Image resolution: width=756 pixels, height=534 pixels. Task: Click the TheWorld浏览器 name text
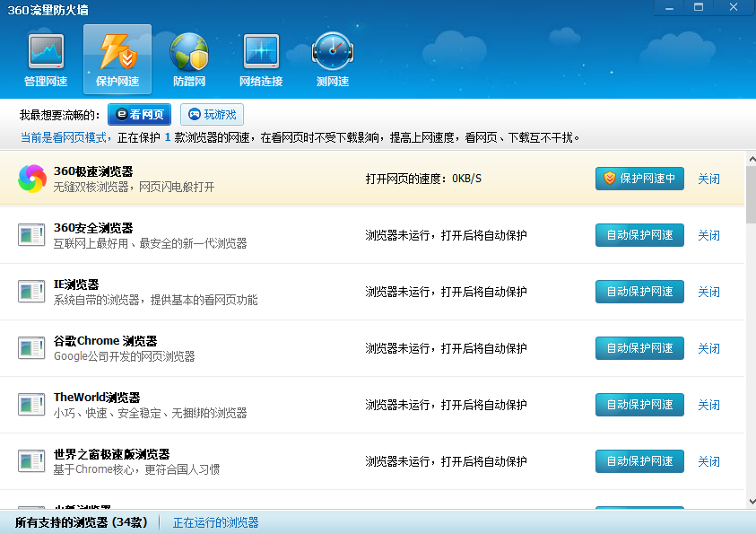pyautogui.click(x=97, y=397)
